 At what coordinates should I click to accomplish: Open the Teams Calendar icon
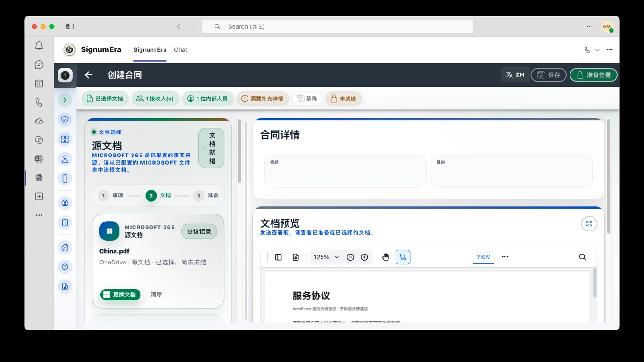coord(39,83)
